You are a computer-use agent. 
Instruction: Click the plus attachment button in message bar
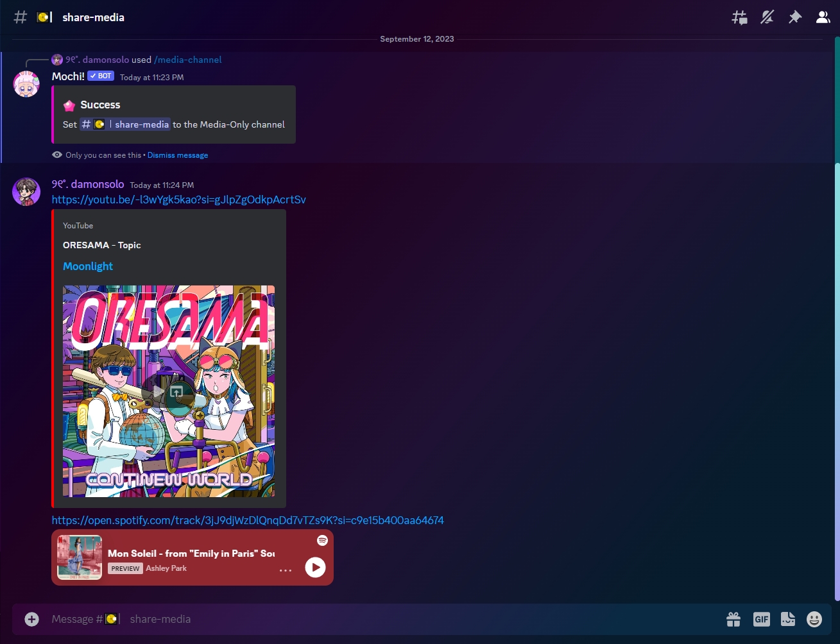(x=31, y=619)
